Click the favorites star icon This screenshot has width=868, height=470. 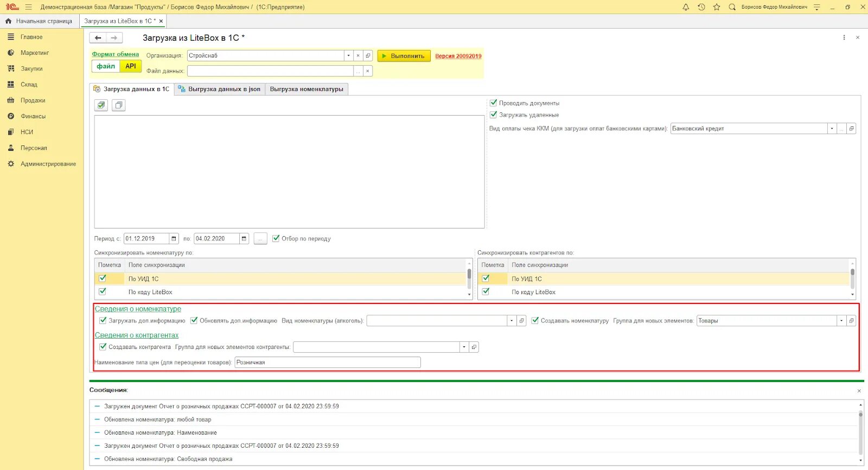click(x=717, y=7)
